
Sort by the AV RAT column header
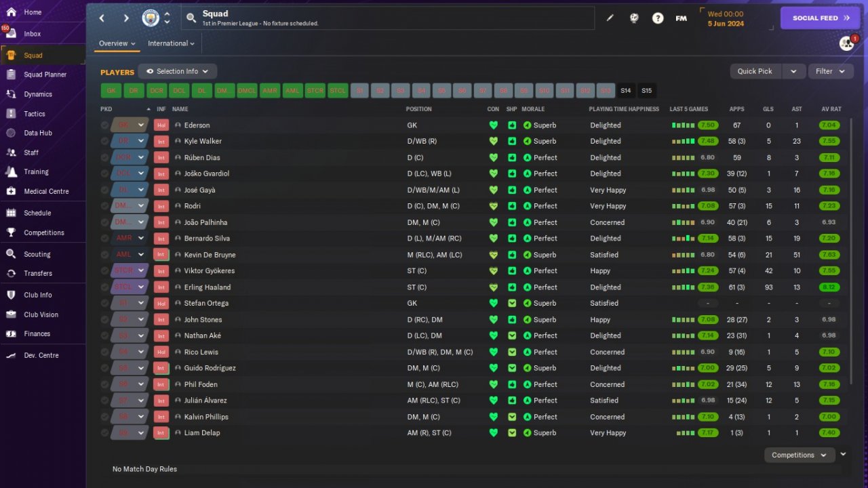pyautogui.click(x=831, y=109)
